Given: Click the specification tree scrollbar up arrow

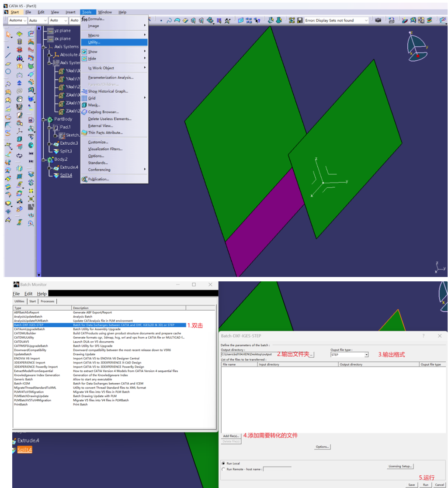Looking at the screenshot, I should pyautogui.click(x=39, y=28).
